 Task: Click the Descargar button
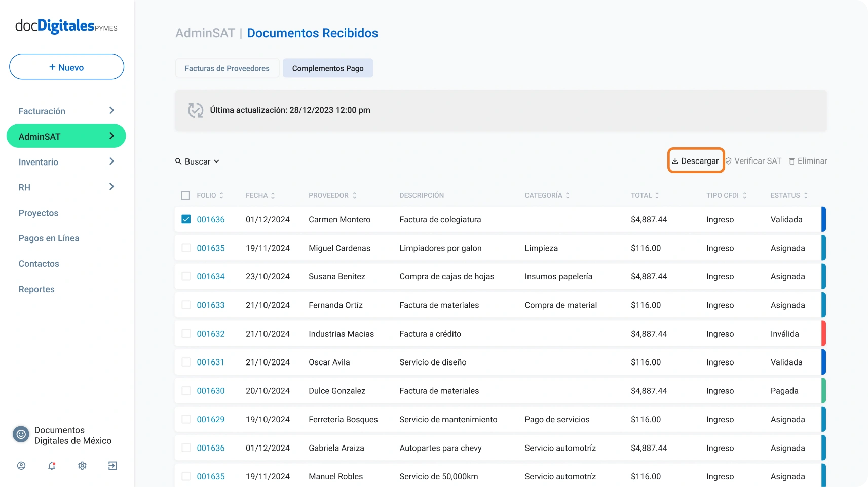pyautogui.click(x=696, y=161)
